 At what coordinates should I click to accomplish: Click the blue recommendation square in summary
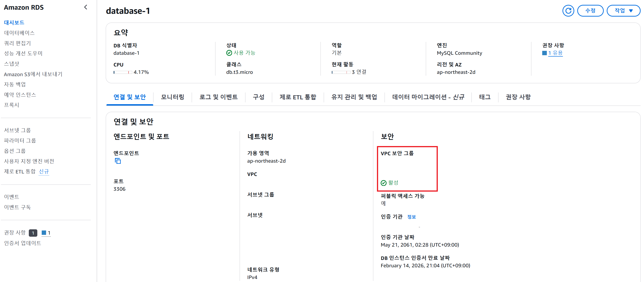tap(544, 53)
